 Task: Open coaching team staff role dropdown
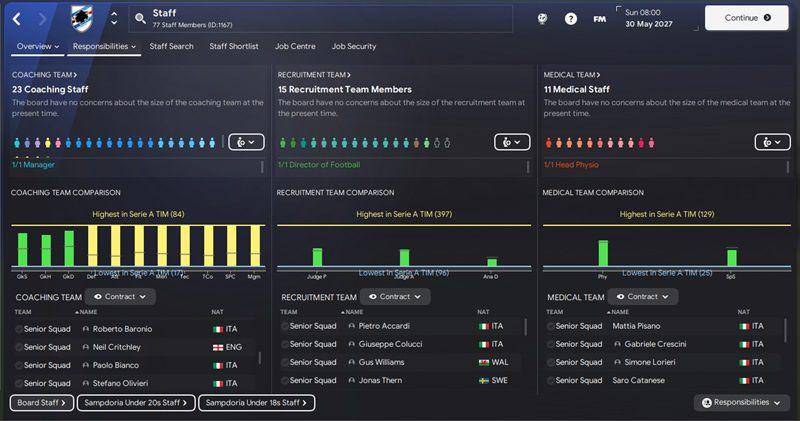(x=246, y=142)
